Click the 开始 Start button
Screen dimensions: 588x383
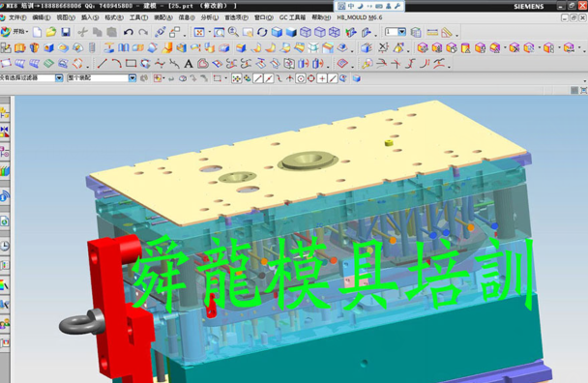pyautogui.click(x=15, y=32)
